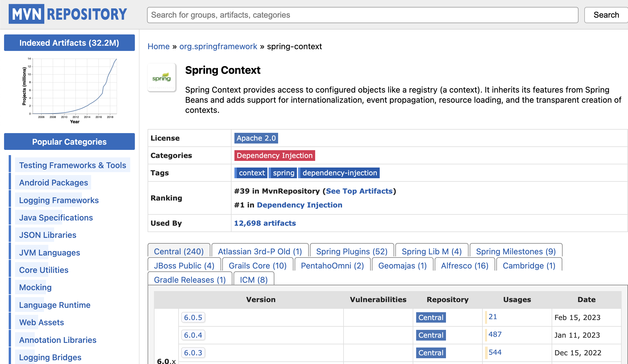628x364 pixels.
Task: Open Annotation Libraries category
Action: (x=58, y=340)
